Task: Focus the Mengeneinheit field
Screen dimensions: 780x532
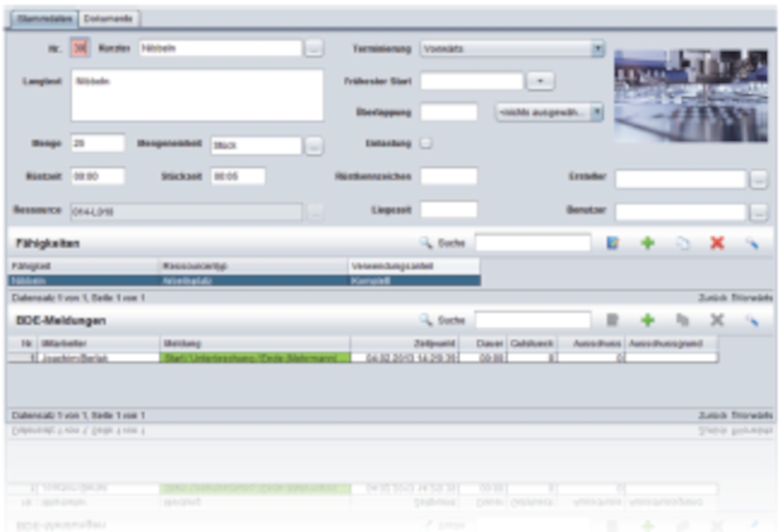Action: [256, 145]
